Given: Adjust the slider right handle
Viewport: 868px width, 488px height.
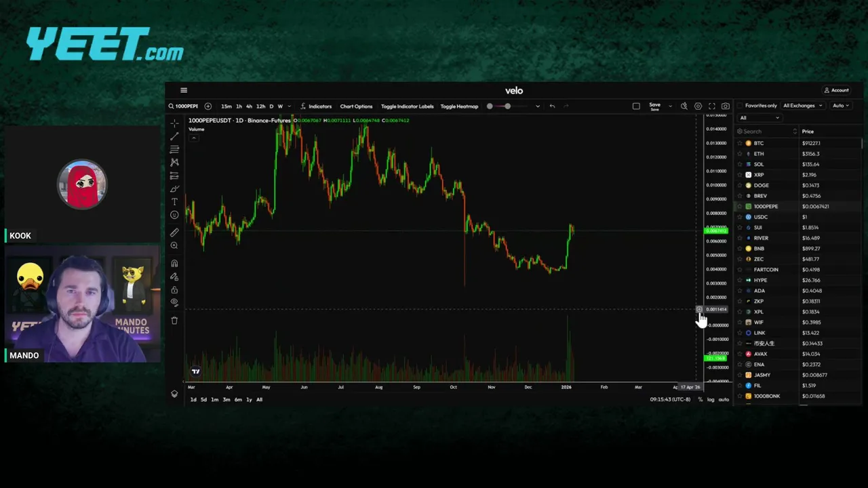Looking at the screenshot, I should click(x=507, y=106).
